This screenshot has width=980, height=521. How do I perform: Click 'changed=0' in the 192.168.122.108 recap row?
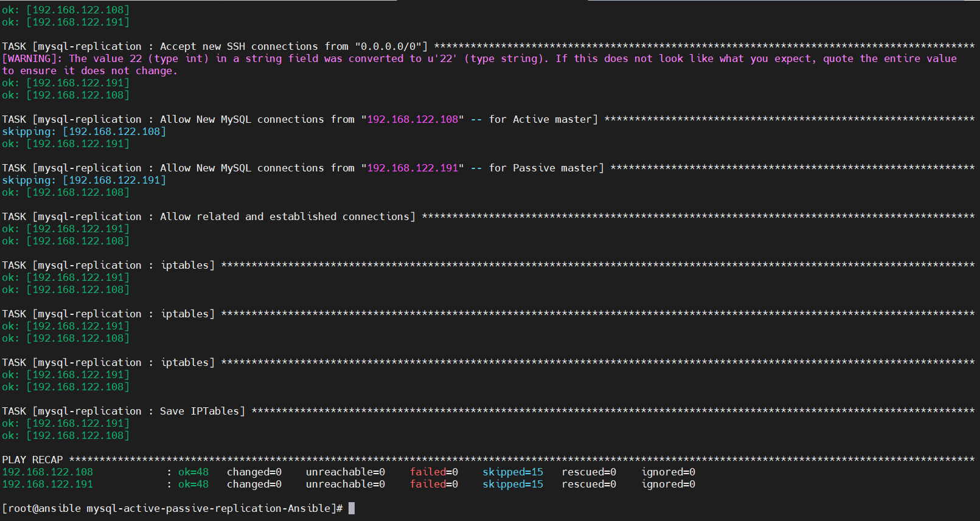point(254,472)
